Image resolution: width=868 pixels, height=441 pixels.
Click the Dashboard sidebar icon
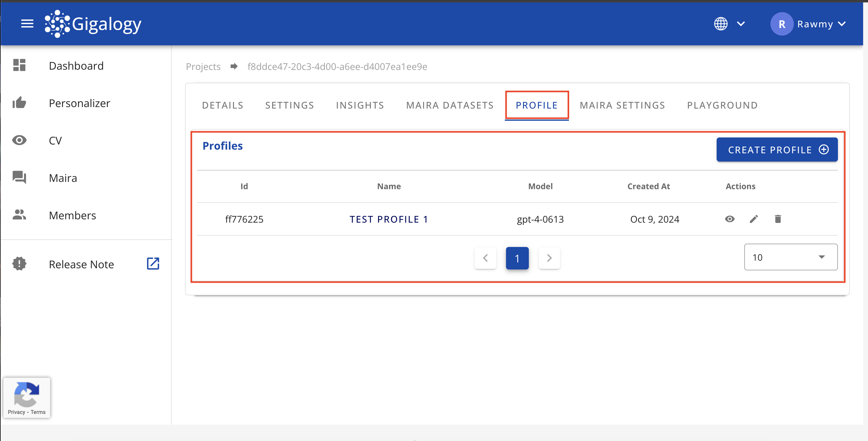click(x=20, y=65)
